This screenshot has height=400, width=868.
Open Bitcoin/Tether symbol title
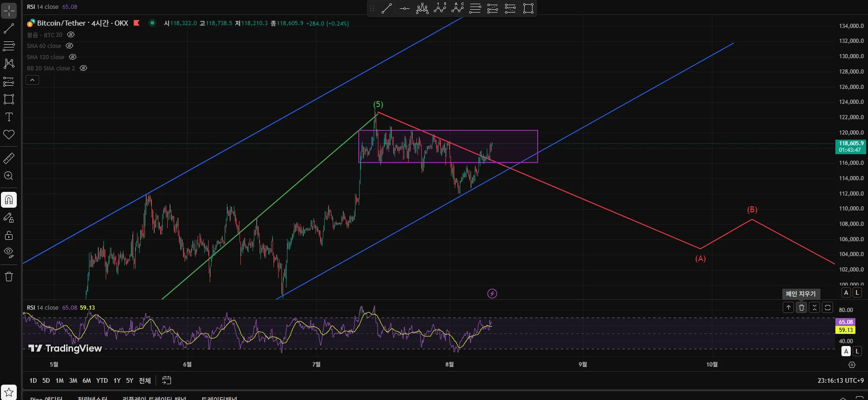(x=82, y=23)
